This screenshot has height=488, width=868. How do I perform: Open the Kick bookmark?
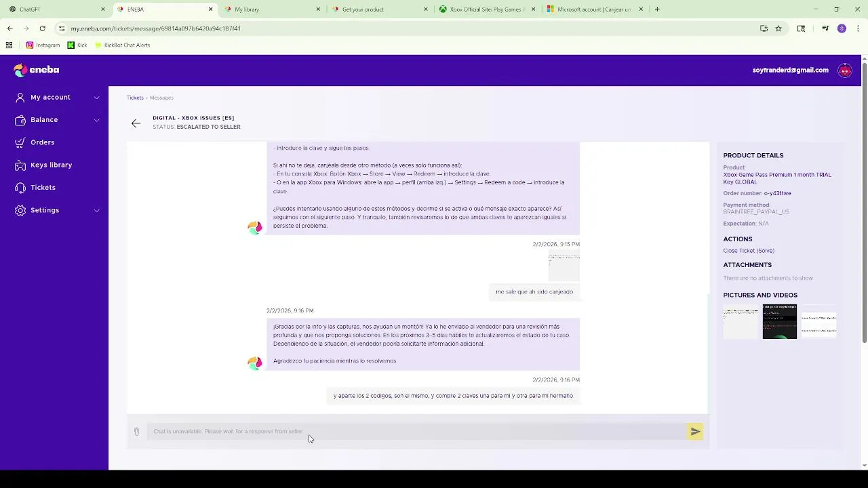[77, 45]
